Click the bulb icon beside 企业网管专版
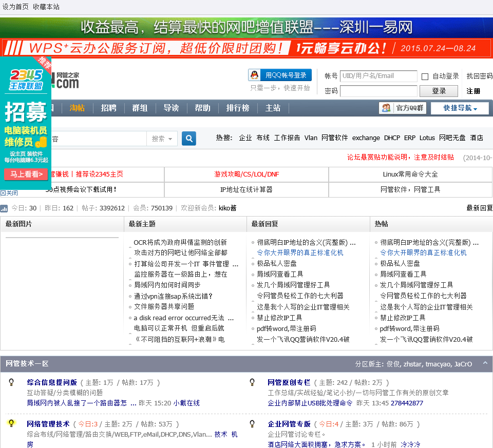 point(252,423)
